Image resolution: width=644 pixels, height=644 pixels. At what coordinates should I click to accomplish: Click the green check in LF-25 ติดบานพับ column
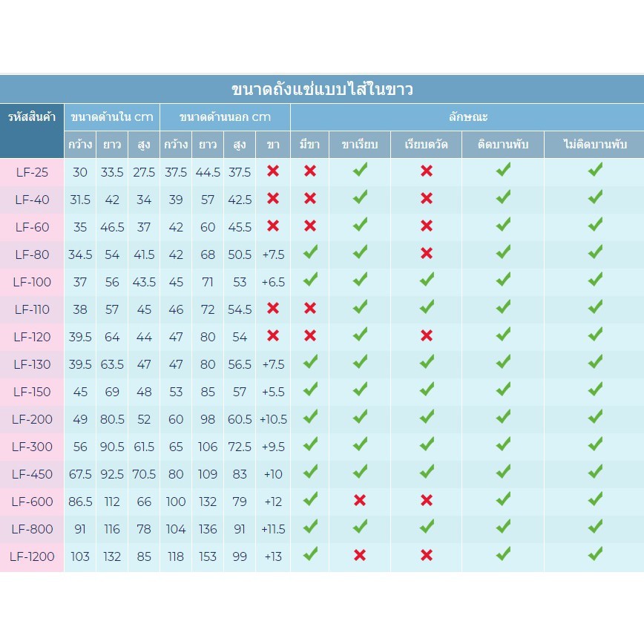pyautogui.click(x=503, y=171)
